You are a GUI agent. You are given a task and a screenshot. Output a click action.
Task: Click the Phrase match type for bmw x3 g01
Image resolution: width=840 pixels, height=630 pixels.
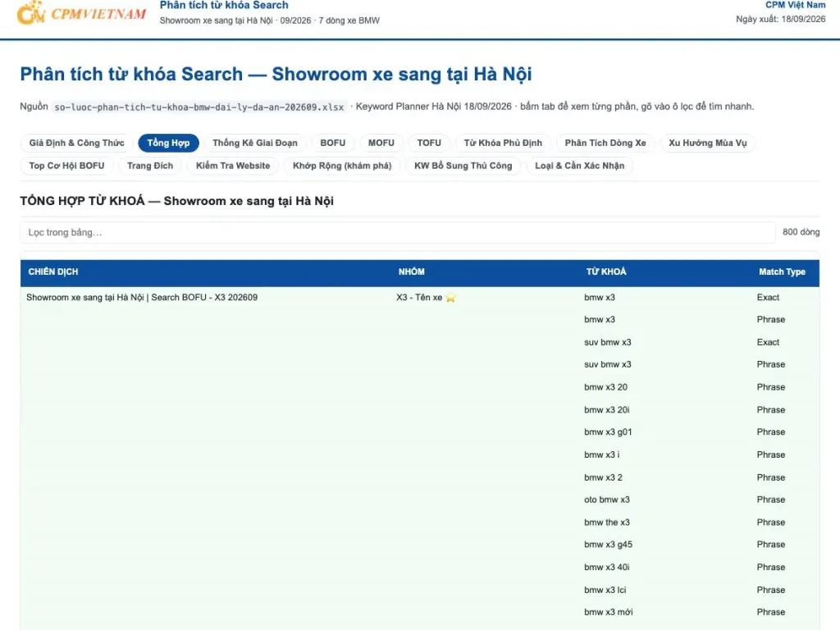pos(771,431)
